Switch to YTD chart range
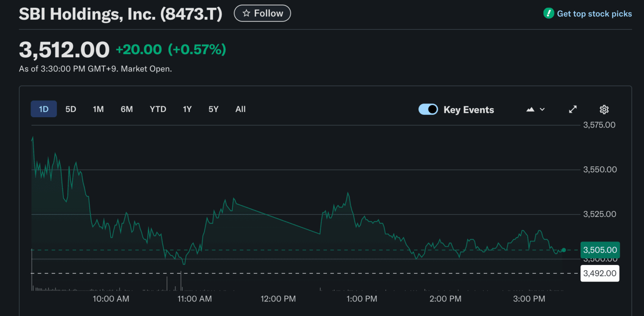644x316 pixels. coord(158,109)
